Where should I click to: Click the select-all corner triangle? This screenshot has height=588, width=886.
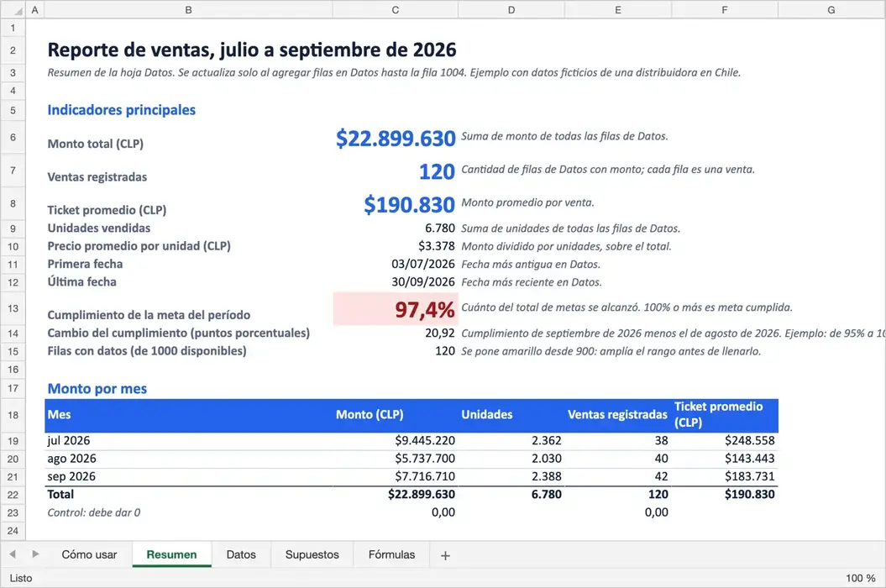(x=18, y=11)
